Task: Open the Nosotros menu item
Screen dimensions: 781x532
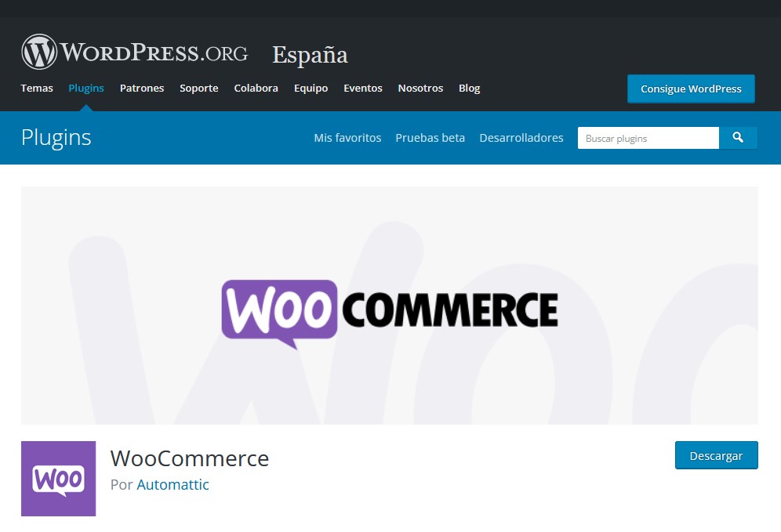Action: tap(420, 88)
